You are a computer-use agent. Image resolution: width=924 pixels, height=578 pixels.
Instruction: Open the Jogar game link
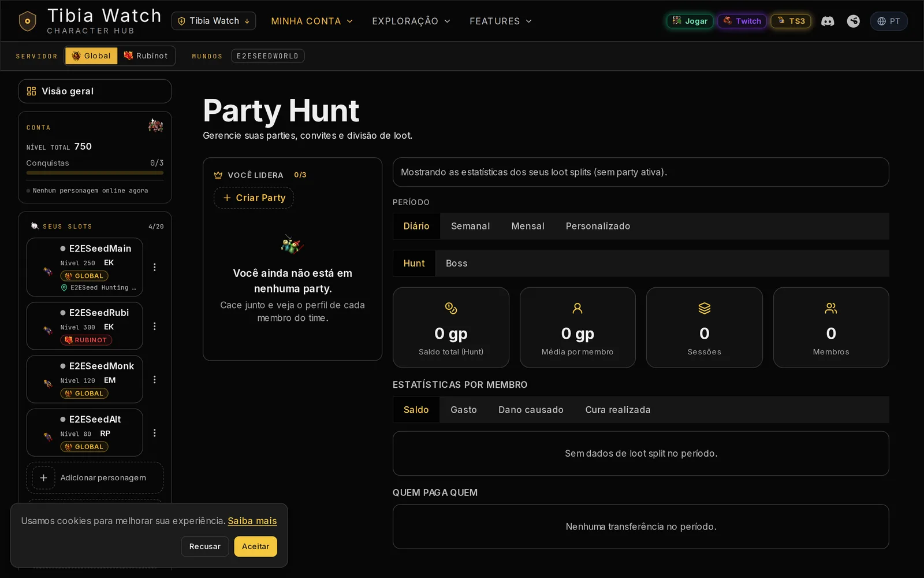690,21
